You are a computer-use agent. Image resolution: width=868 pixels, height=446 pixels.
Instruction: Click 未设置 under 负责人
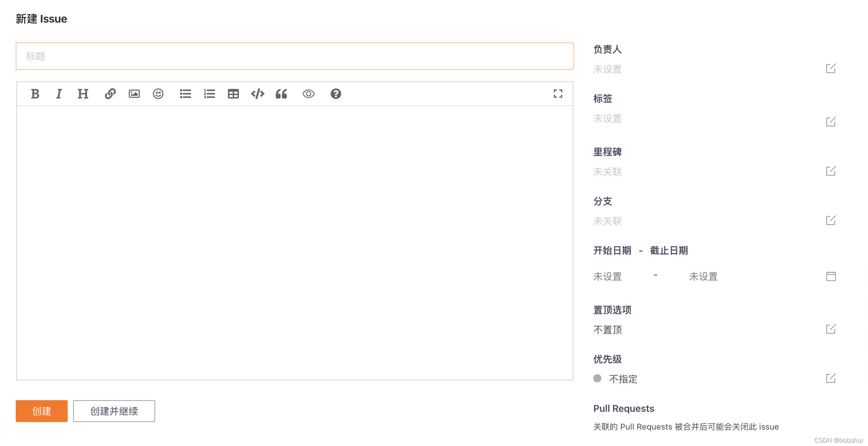click(607, 69)
